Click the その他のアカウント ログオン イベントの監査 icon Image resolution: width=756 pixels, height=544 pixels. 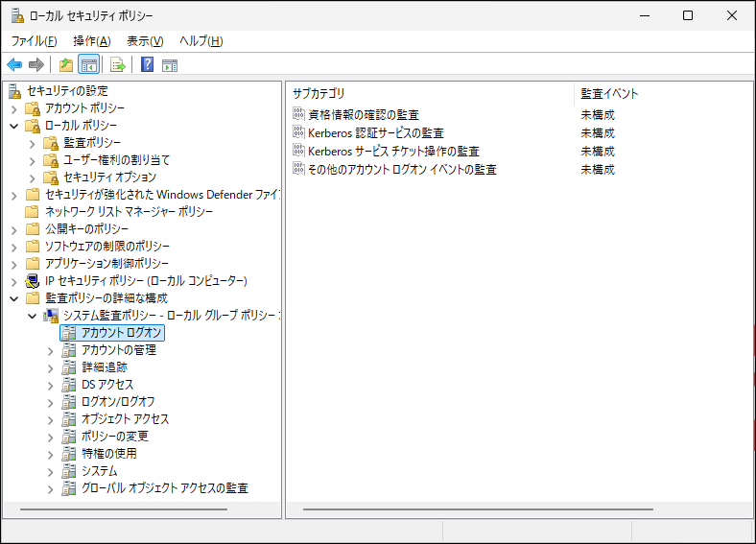(x=299, y=169)
